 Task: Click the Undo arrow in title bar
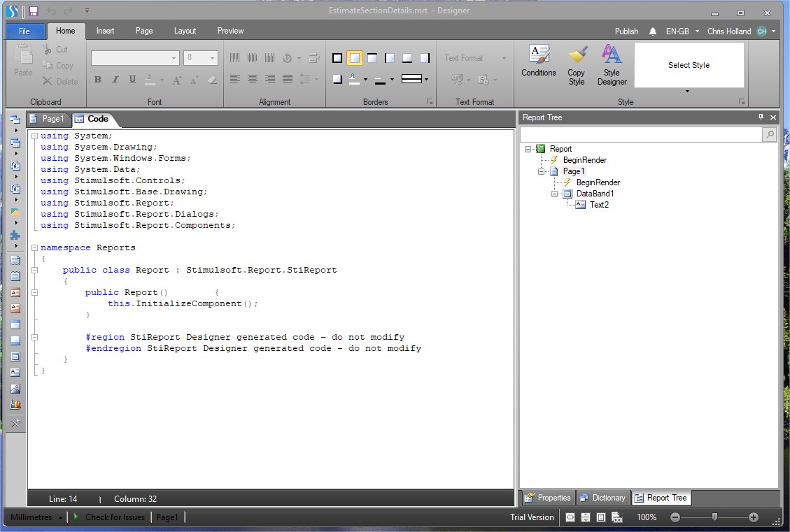(51, 10)
